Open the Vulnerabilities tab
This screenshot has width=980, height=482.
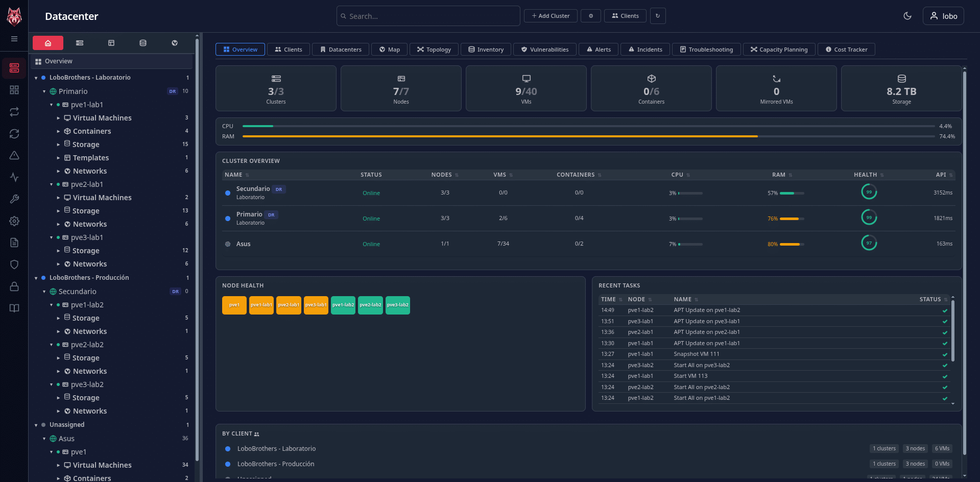pos(544,50)
